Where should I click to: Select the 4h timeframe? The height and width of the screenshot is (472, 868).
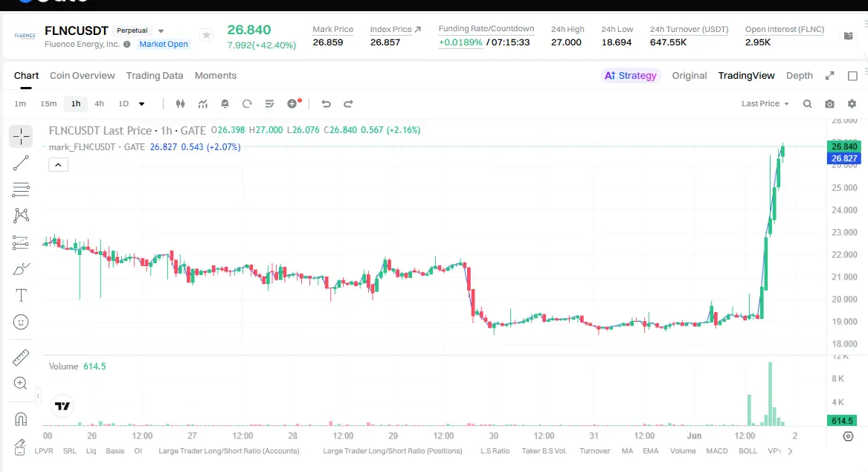coord(99,103)
